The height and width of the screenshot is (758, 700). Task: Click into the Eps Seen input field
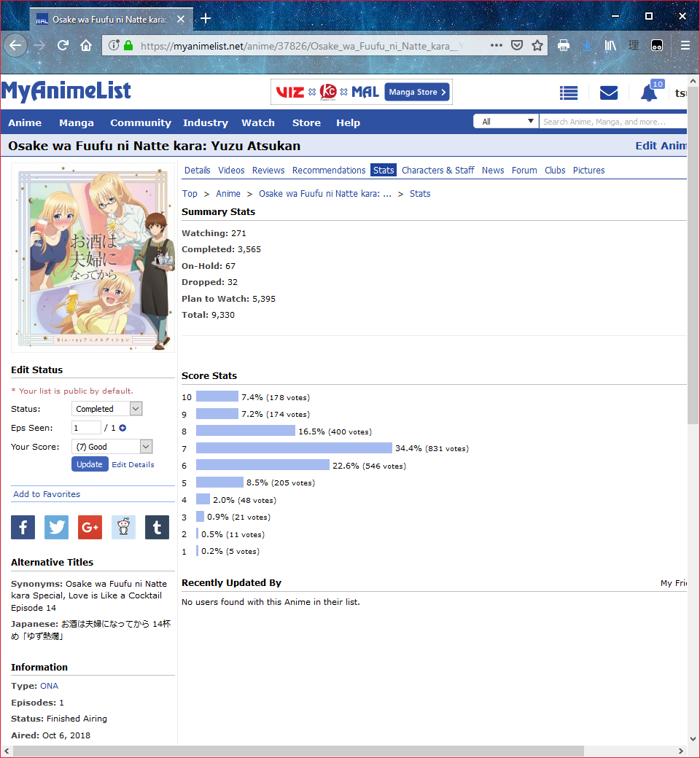tap(86, 428)
